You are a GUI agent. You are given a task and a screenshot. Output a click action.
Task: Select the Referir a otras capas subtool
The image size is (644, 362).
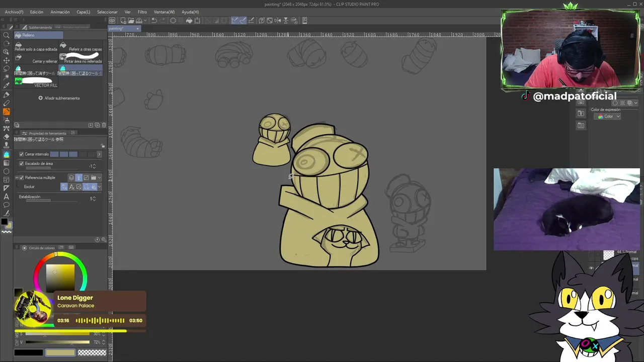pos(81,47)
